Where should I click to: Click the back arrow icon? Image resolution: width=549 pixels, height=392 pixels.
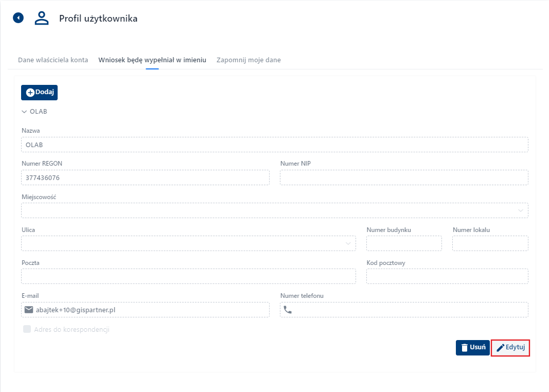point(18,18)
